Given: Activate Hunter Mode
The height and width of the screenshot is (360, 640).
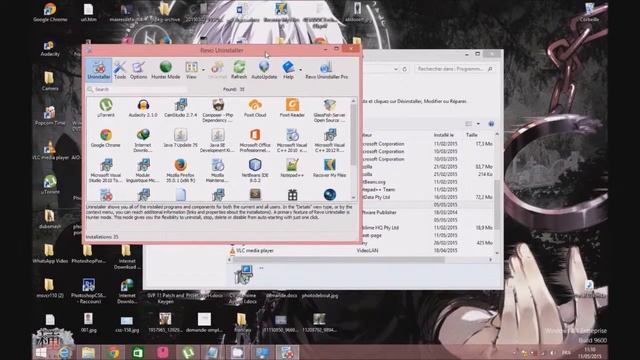Looking at the screenshot, I should coord(166,69).
